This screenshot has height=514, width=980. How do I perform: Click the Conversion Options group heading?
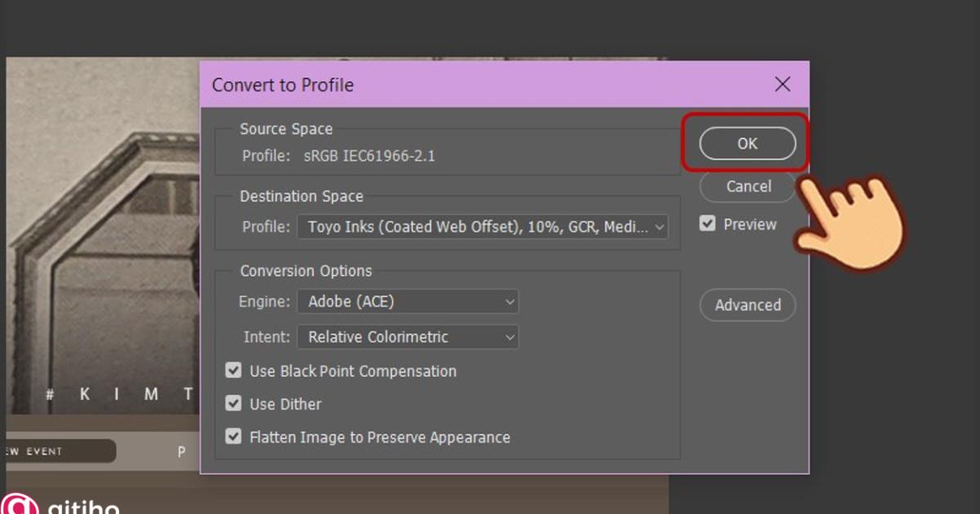tap(305, 271)
